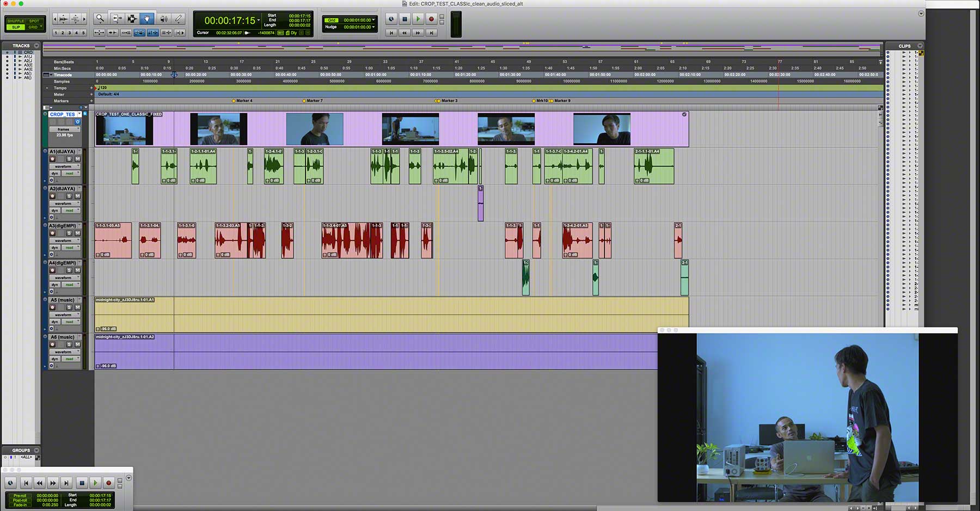Enable Shuffle edit mode
The image size is (980, 511).
point(15,21)
